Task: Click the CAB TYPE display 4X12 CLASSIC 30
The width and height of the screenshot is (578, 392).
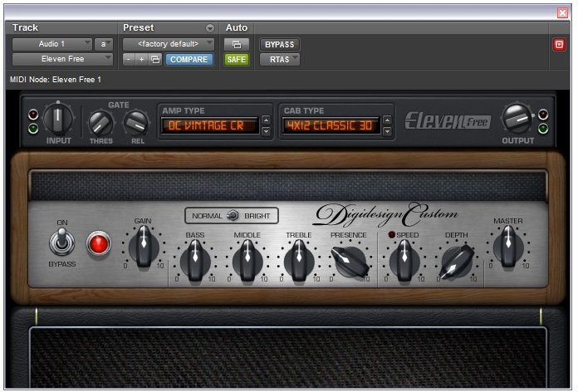Action: [331, 125]
